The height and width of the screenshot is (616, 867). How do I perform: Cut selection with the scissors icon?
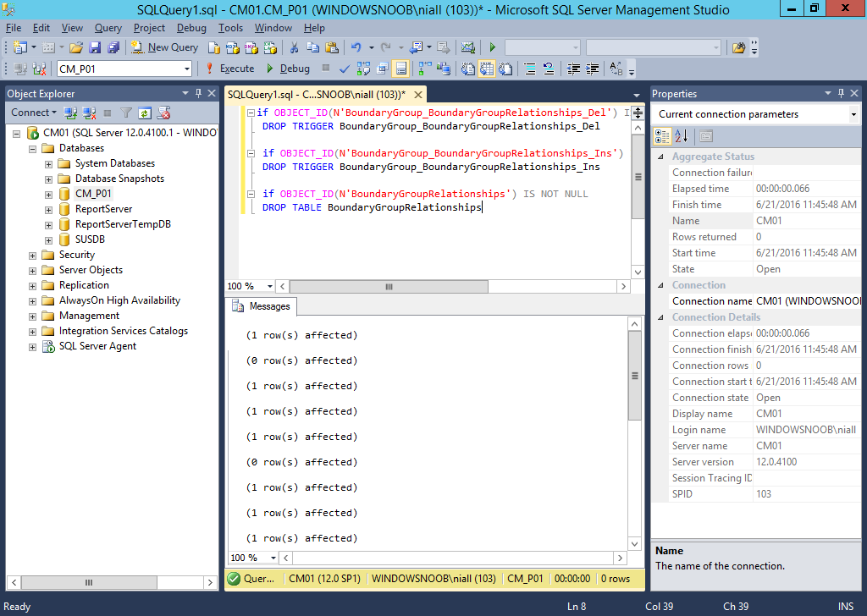[294, 48]
